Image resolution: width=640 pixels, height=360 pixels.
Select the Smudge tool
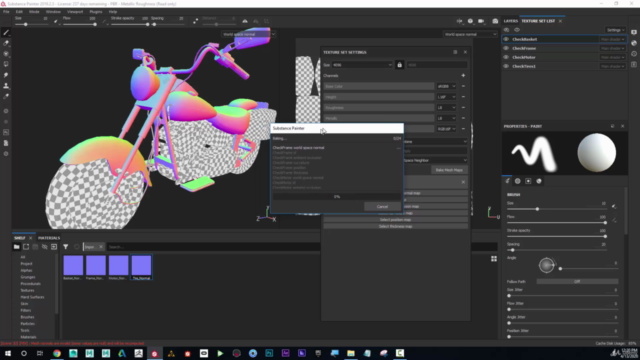tap(6, 75)
